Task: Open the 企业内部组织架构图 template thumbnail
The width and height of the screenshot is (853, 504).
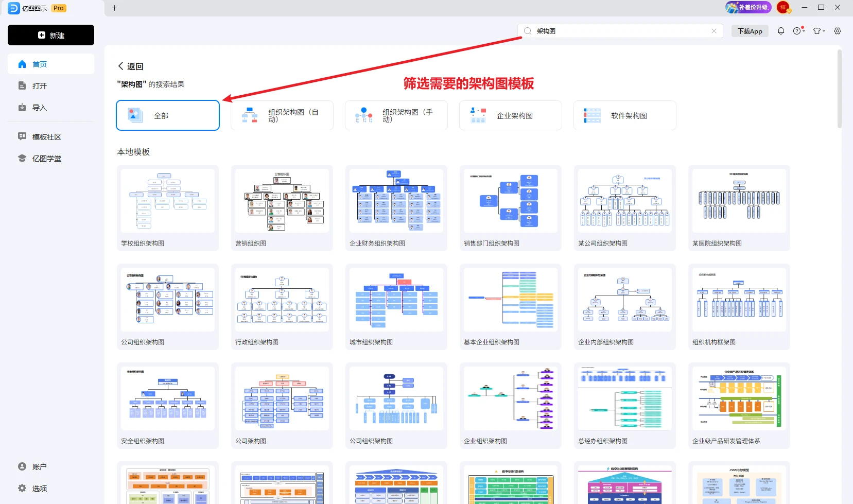Action: point(625,300)
